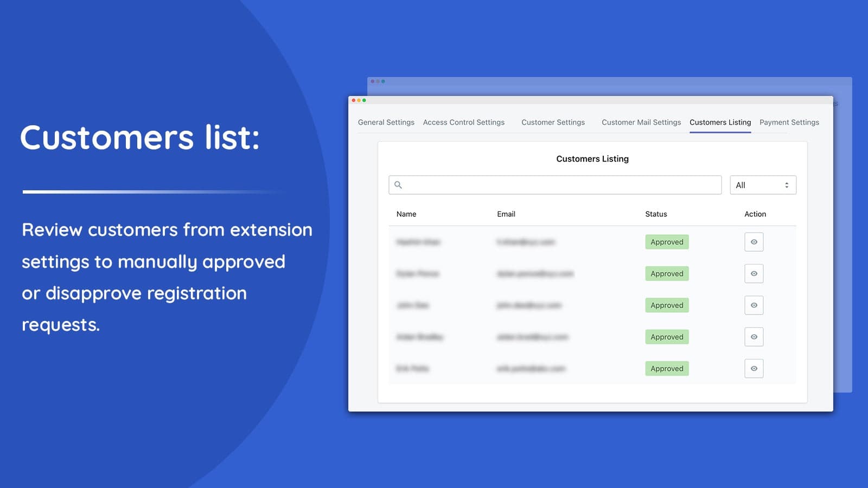The image size is (868, 488).
Task: Go to Customer Settings tab
Action: click(553, 123)
